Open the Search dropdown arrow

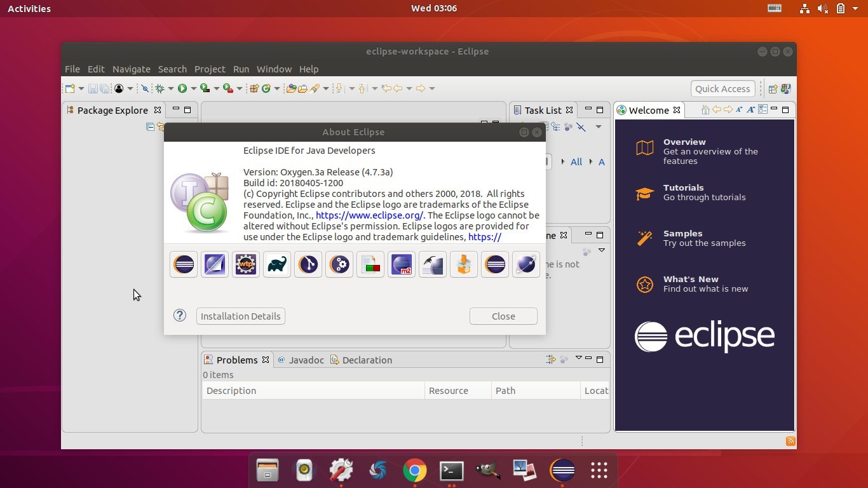coord(325,88)
